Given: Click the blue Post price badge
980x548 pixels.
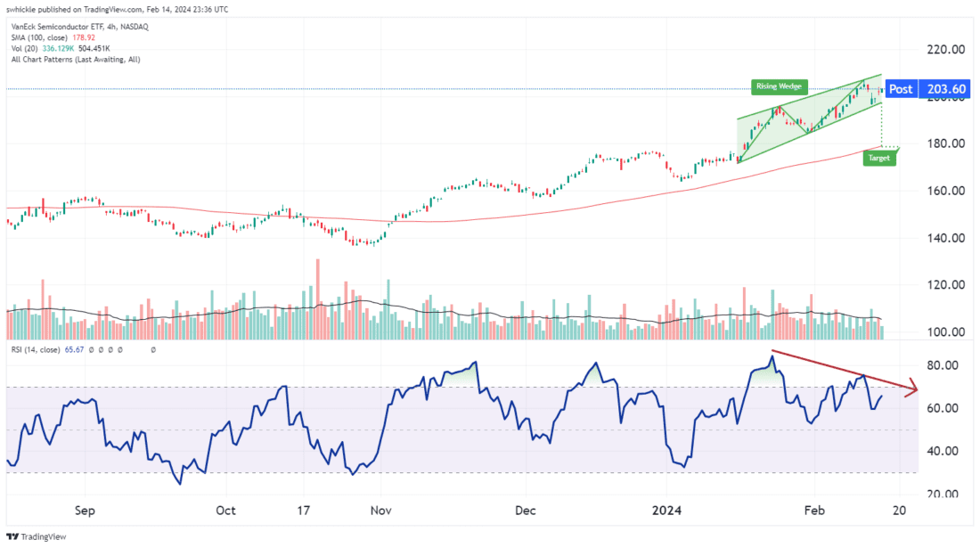Looking at the screenshot, I should (x=901, y=89).
